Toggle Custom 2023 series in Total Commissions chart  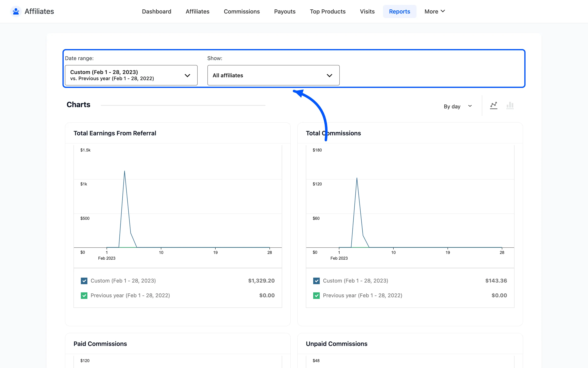pyautogui.click(x=316, y=281)
